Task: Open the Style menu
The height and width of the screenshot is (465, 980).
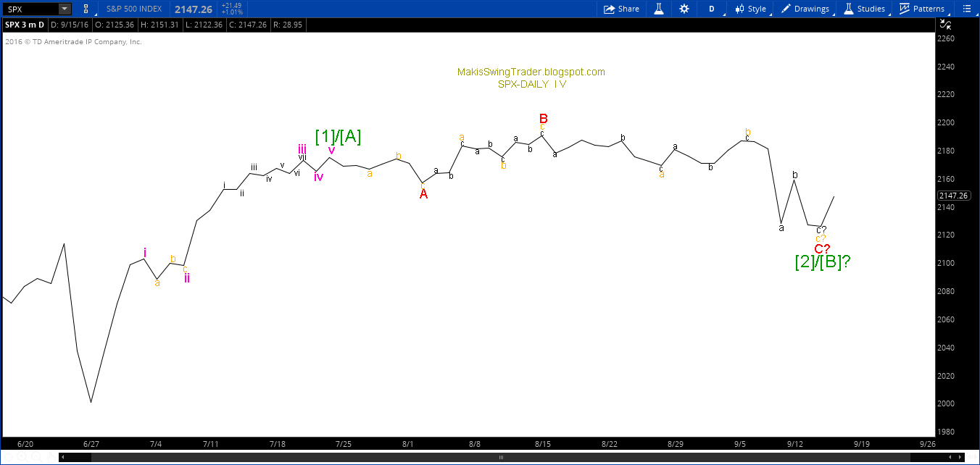Action: click(750, 9)
